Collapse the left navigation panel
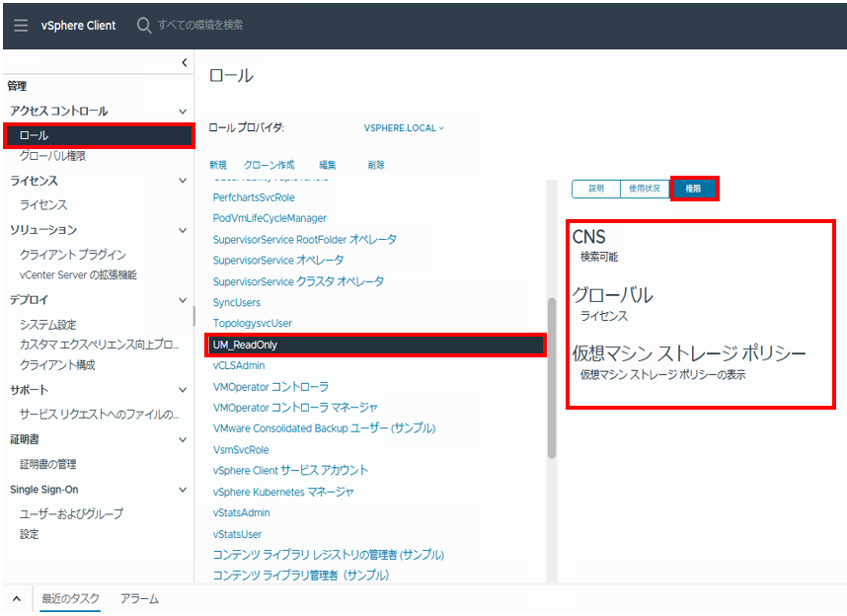Screen dimensions: 847x616 click(185, 62)
